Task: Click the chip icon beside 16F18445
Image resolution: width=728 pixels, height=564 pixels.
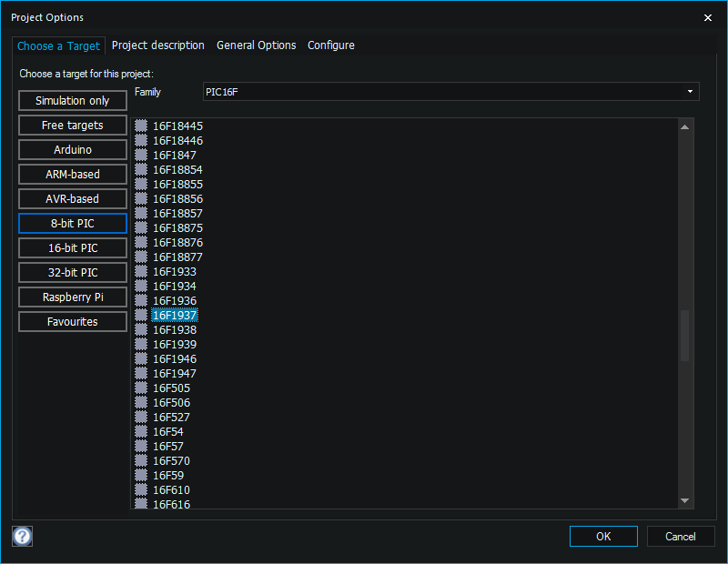Action: click(x=141, y=126)
